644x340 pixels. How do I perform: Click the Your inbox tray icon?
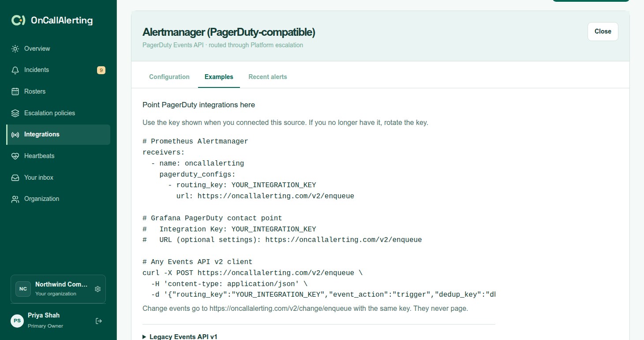tap(15, 178)
